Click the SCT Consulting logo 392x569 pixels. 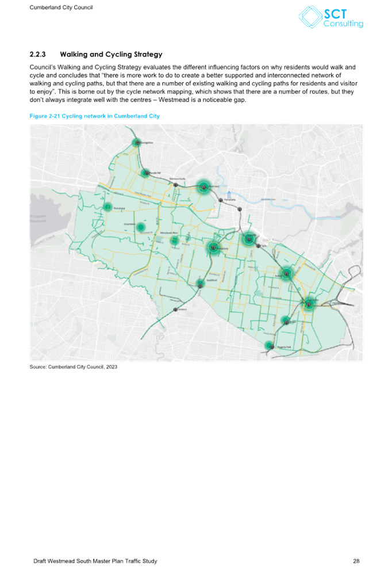click(x=330, y=17)
